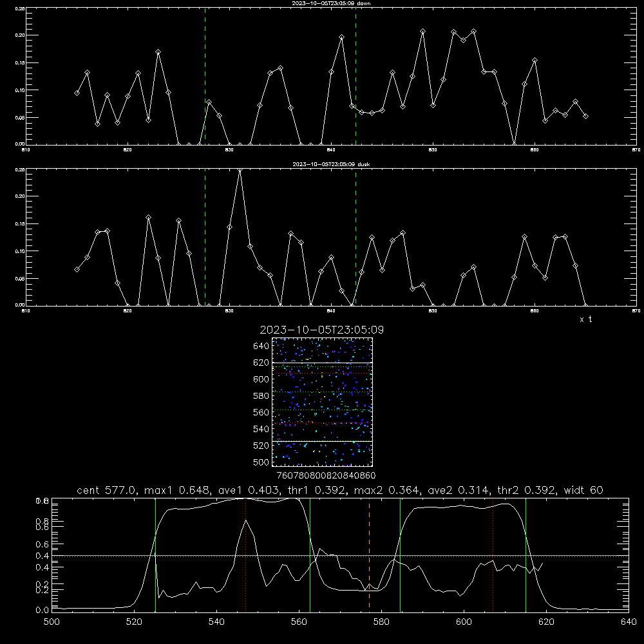The height and width of the screenshot is (644, 644).
Task: Click the left green dashed line in the dusk plot
Action: point(205,237)
